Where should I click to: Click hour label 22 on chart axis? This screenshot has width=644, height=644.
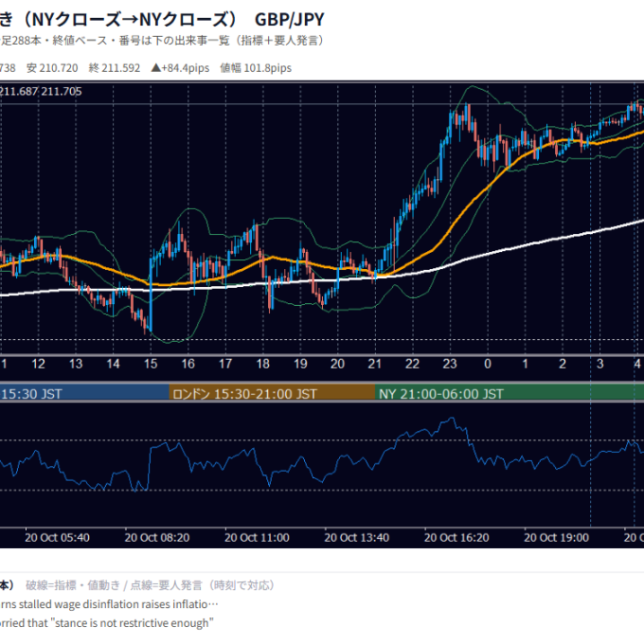[412, 364]
